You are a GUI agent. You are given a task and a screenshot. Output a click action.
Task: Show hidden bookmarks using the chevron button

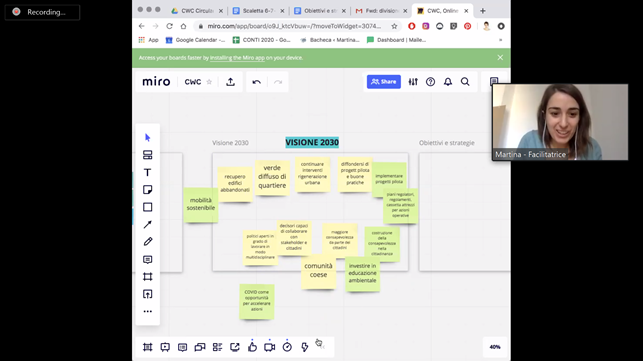(x=500, y=40)
